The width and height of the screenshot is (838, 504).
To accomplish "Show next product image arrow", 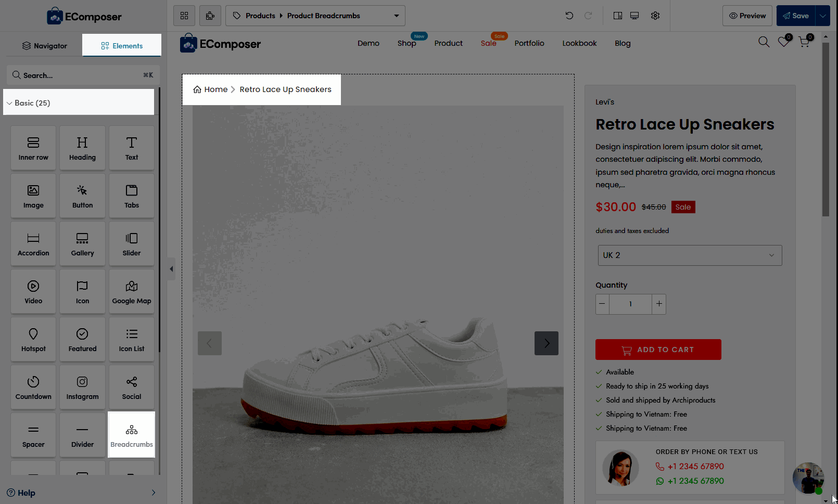I will point(547,343).
